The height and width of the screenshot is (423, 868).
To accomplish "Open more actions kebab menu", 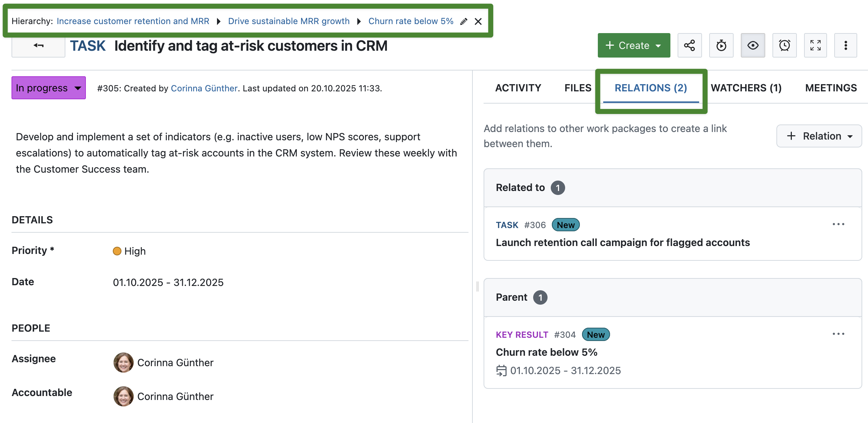I will [x=846, y=45].
